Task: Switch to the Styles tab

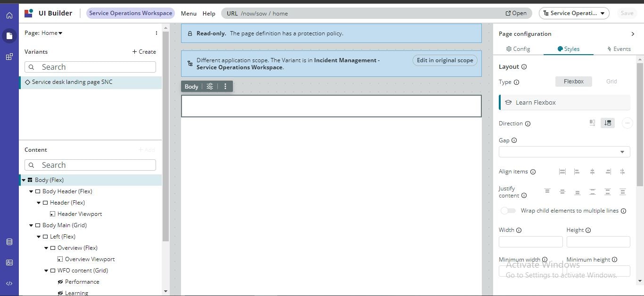Action: click(x=568, y=49)
